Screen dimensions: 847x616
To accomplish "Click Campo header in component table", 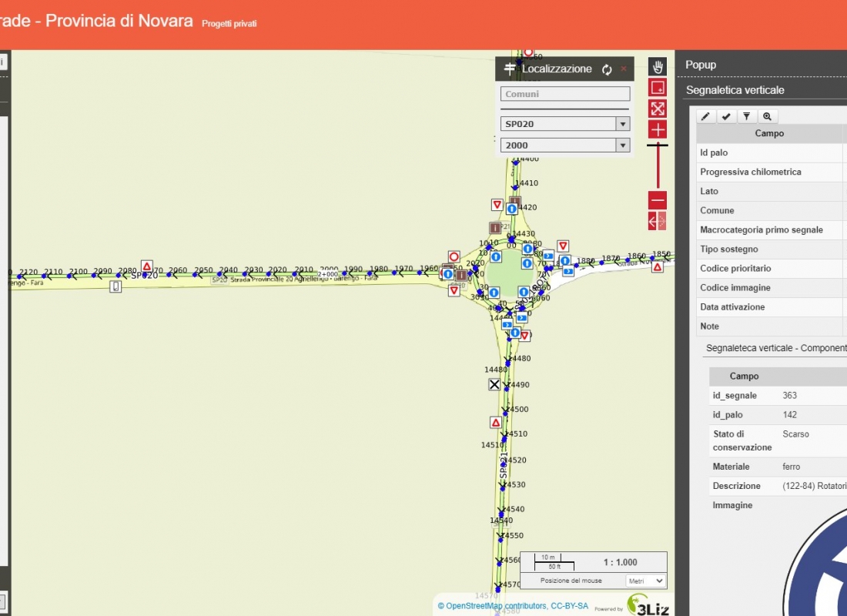I will pyautogui.click(x=744, y=376).
